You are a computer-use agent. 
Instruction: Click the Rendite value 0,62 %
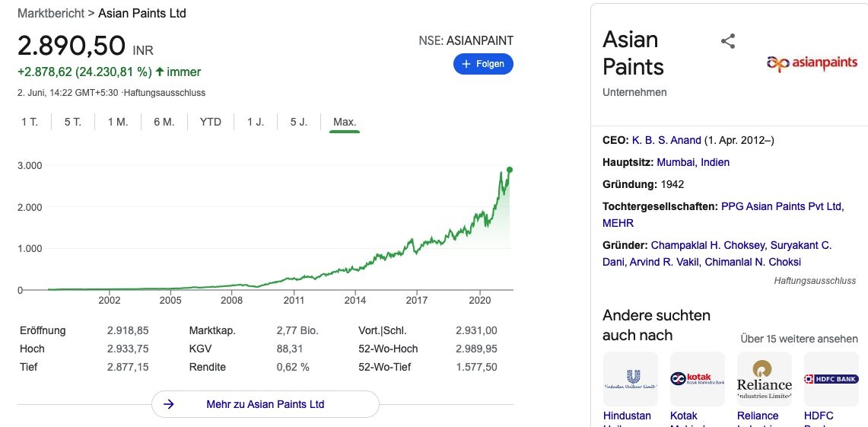click(x=293, y=367)
